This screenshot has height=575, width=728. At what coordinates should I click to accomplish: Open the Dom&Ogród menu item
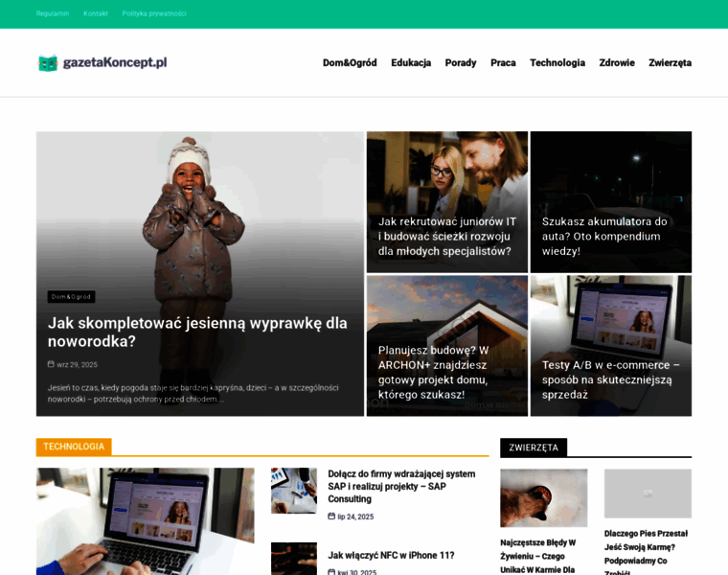tap(350, 62)
